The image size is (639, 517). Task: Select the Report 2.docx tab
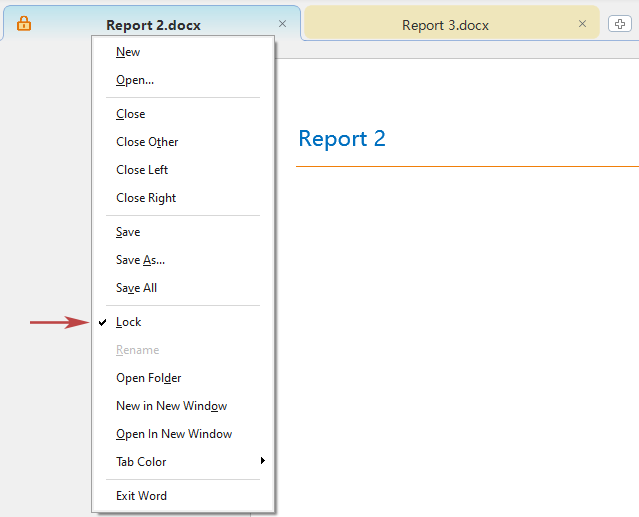pos(153,25)
